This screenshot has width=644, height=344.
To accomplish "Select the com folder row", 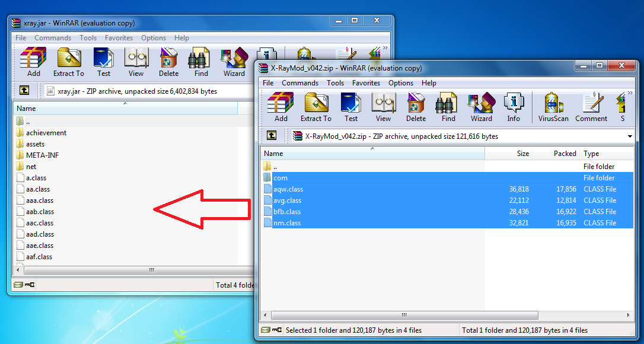I will (447, 177).
